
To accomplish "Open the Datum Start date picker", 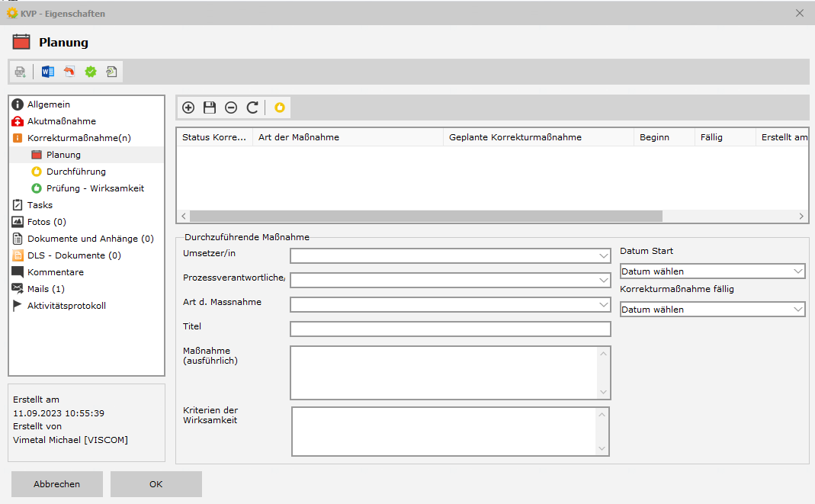I will (712, 271).
